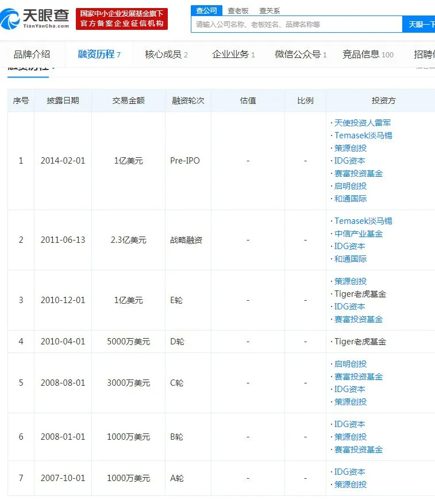Open the 中信产业基金 investor link
This screenshot has width=435, height=504.
pyautogui.click(x=359, y=234)
